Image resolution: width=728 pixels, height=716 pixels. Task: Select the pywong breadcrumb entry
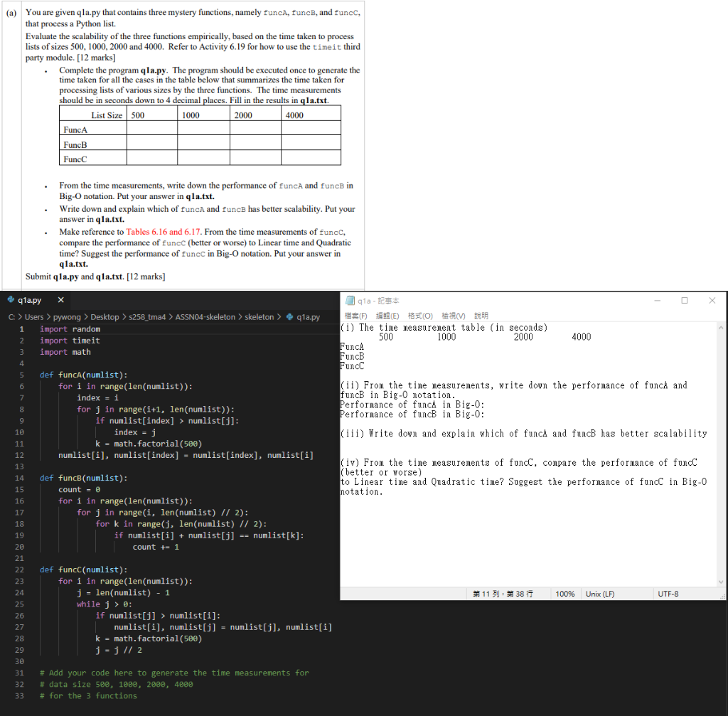point(68,316)
